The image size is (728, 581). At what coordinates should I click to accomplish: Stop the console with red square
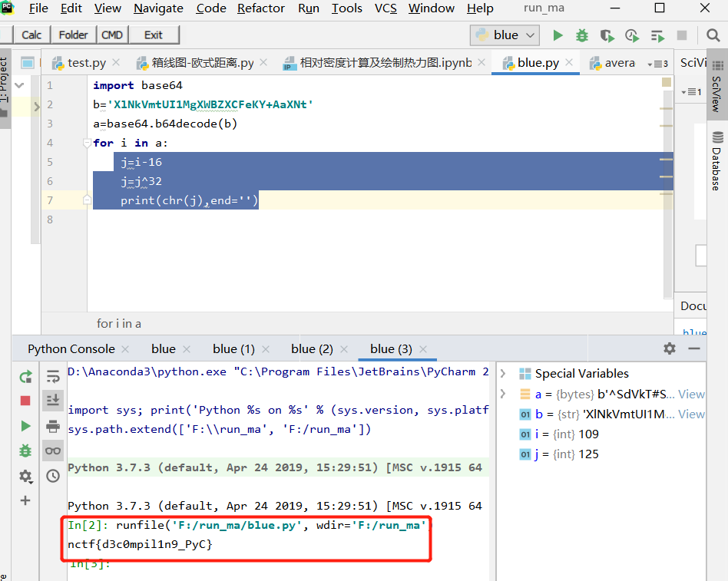pos(25,401)
